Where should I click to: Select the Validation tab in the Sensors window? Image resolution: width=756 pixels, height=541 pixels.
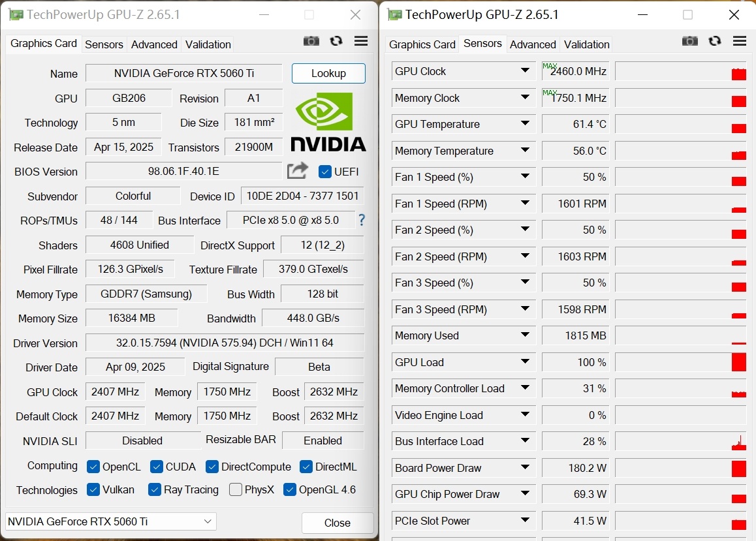pos(586,44)
